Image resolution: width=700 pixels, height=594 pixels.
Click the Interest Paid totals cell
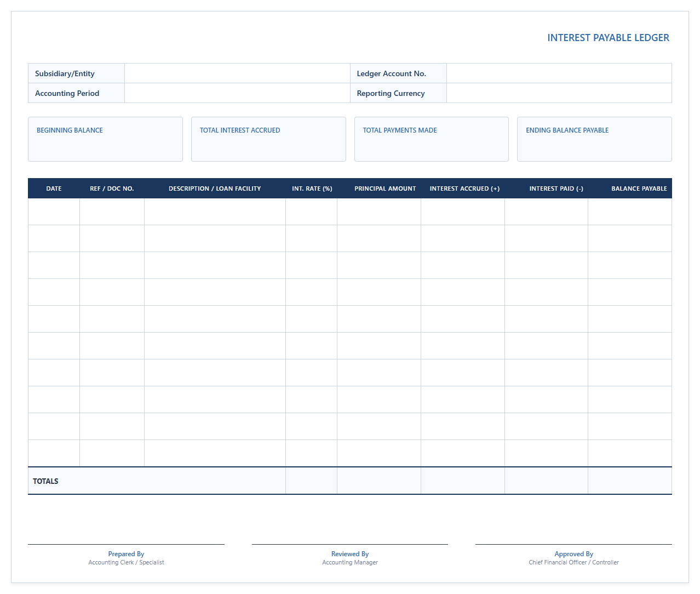546,481
